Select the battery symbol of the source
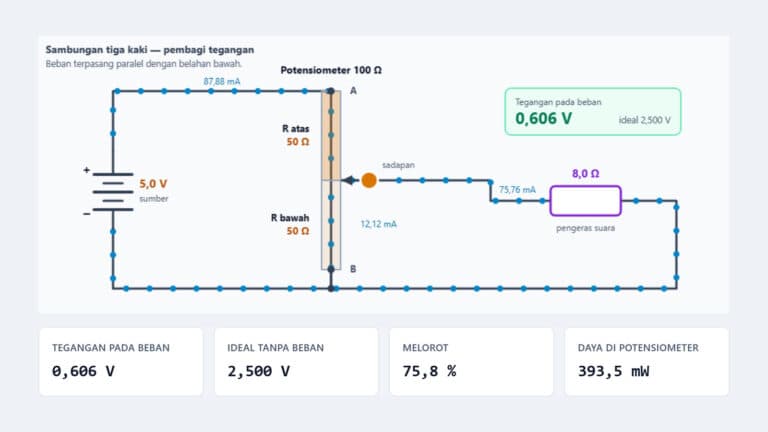768x432 pixels. point(113,192)
